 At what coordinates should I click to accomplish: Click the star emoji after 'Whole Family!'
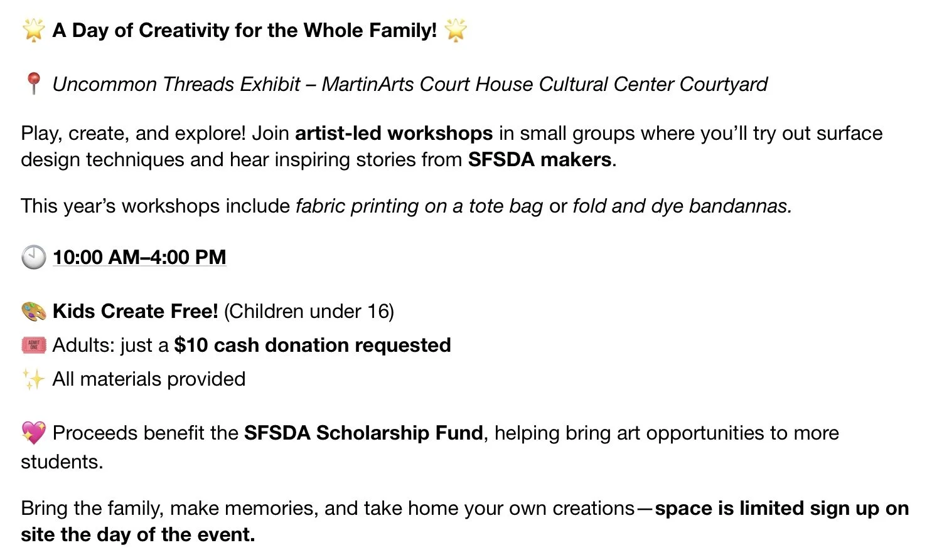click(x=456, y=30)
